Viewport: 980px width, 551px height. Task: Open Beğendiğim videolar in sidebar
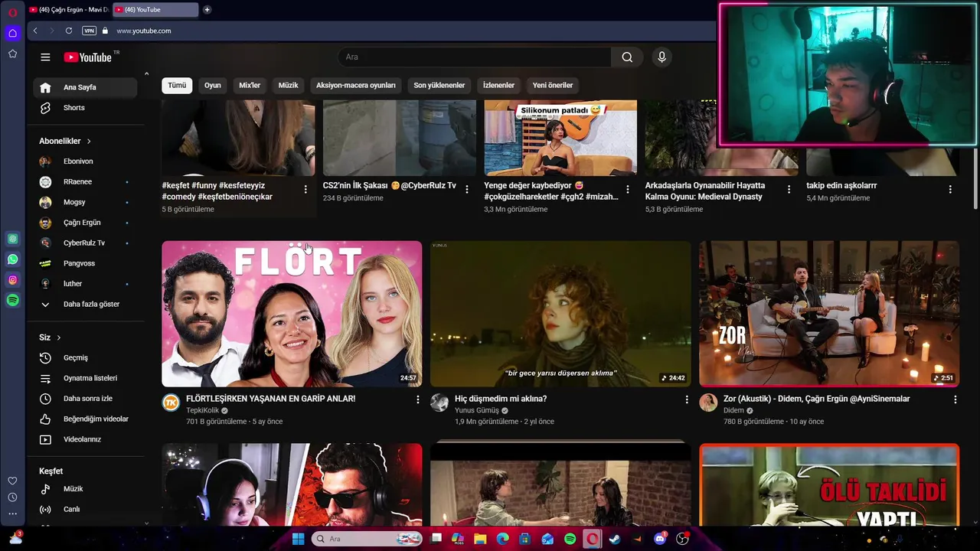85,419
